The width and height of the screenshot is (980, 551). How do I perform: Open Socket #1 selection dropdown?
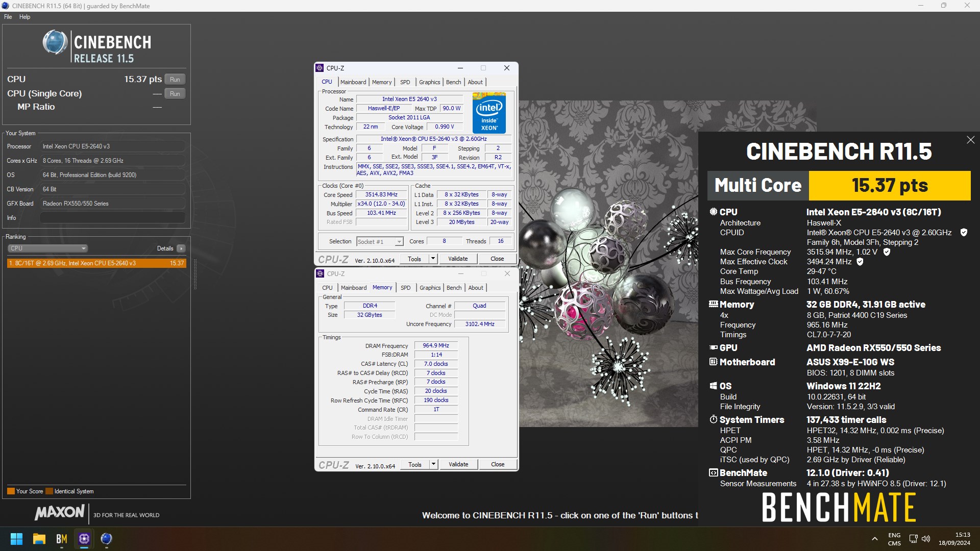coord(380,241)
